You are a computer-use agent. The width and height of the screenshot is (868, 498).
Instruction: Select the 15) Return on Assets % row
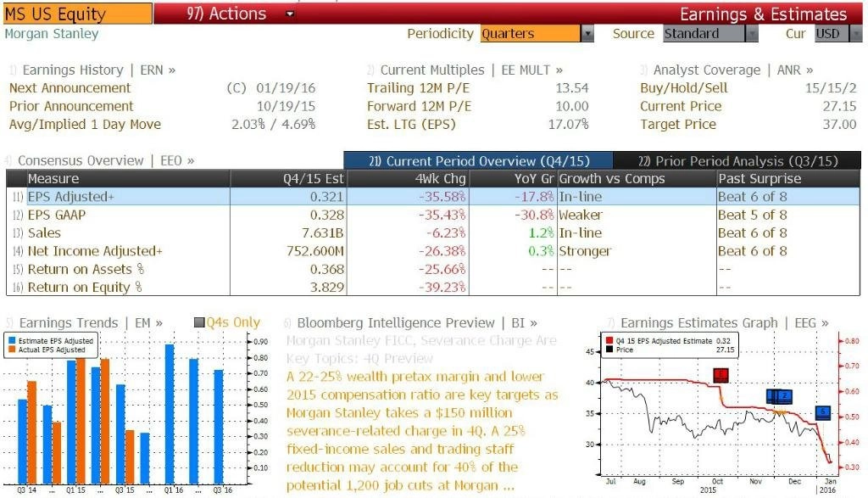pos(433,270)
